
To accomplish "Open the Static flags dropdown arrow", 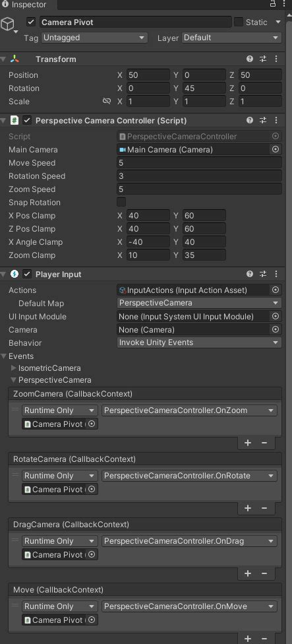I will (x=278, y=22).
